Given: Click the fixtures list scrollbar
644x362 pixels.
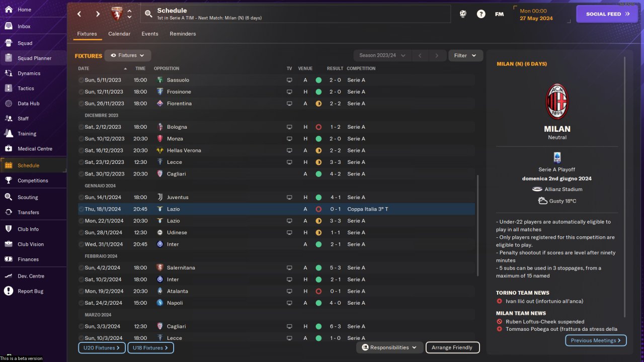Looking at the screenshot, I should tap(477, 225).
